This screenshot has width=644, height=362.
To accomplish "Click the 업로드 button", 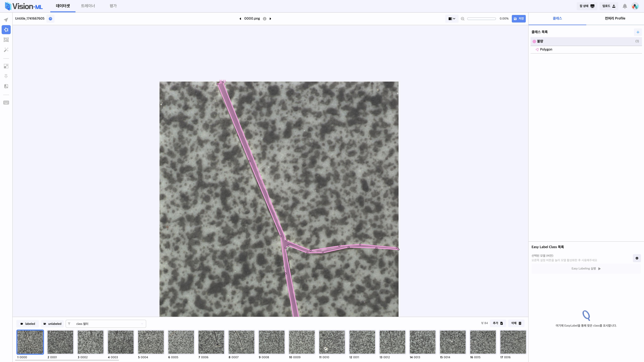I will 609,6.
